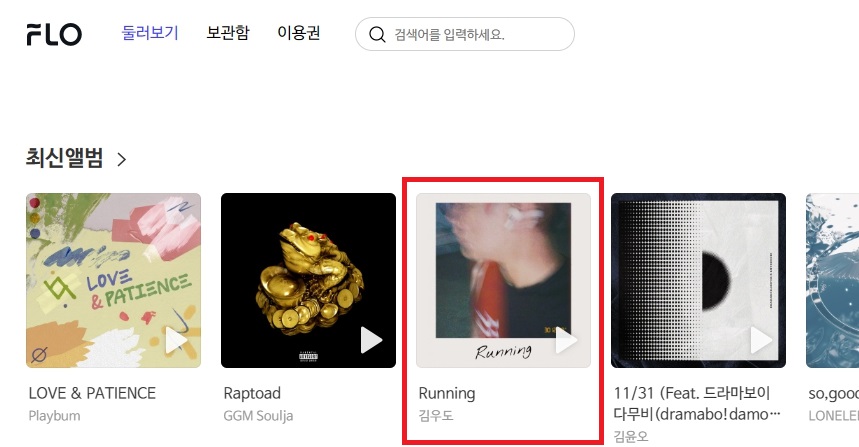Click the GGM Soulja artist name

click(258, 416)
